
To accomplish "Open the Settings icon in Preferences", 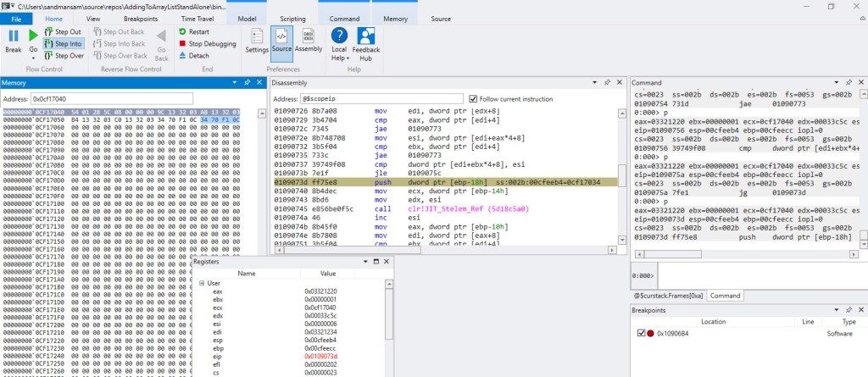I will 257,41.
